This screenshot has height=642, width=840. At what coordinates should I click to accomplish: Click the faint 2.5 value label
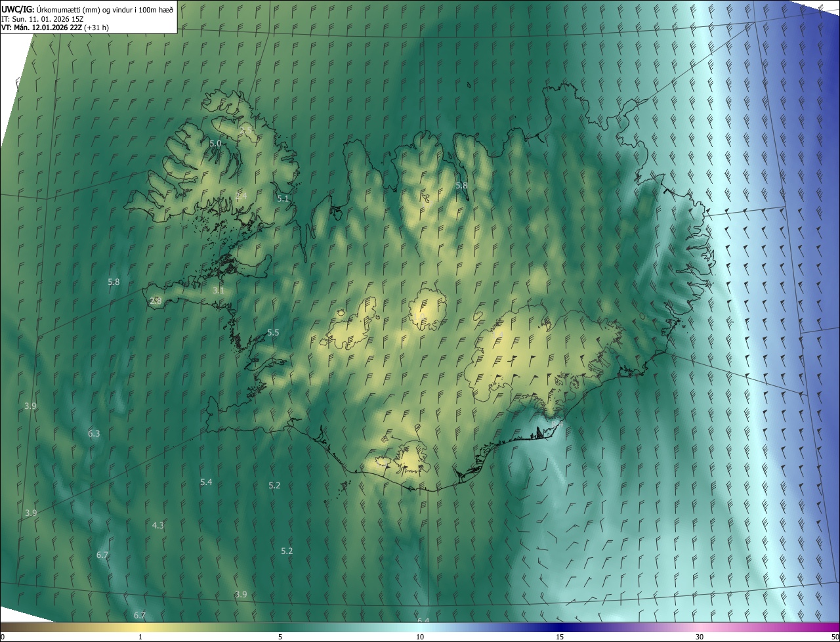246,131
